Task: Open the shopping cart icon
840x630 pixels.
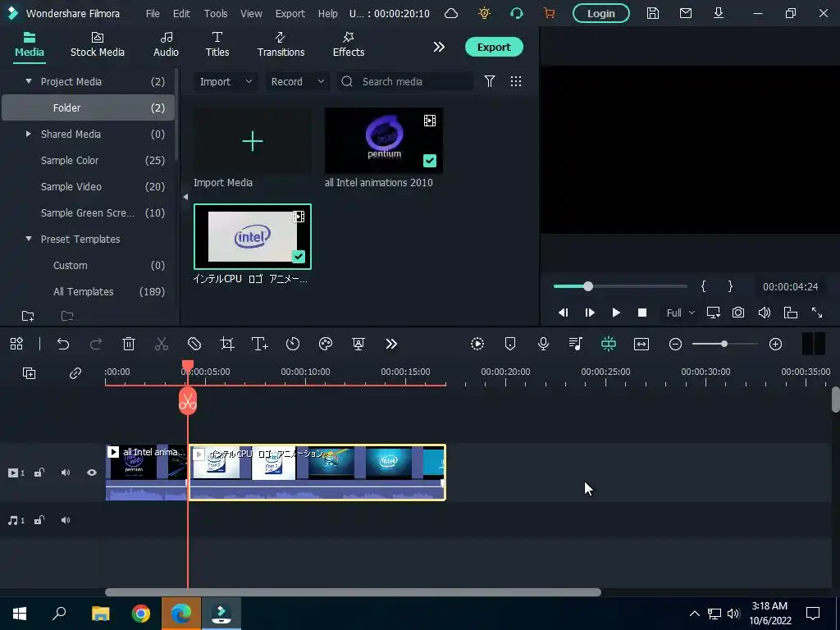Action: tap(549, 13)
